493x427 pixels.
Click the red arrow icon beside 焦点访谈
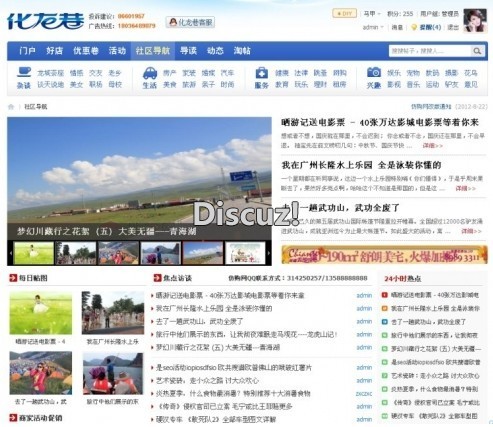[157, 278]
